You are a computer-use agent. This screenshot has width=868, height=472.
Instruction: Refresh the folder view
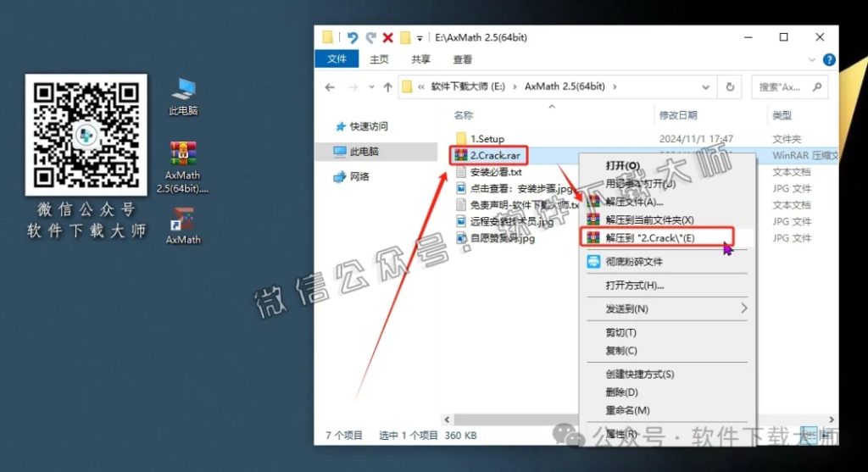[730, 87]
